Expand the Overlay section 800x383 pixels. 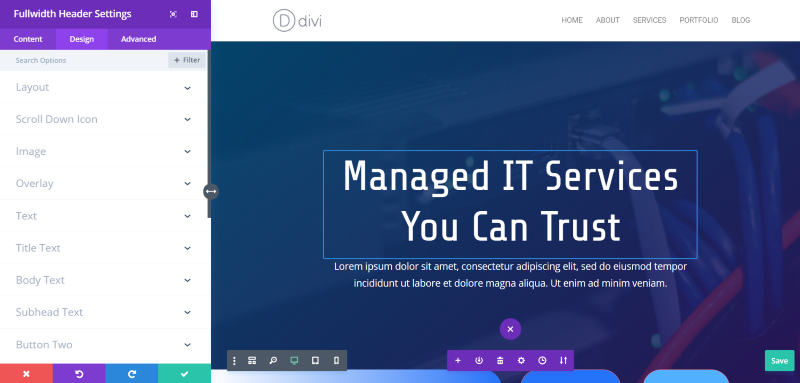click(104, 184)
